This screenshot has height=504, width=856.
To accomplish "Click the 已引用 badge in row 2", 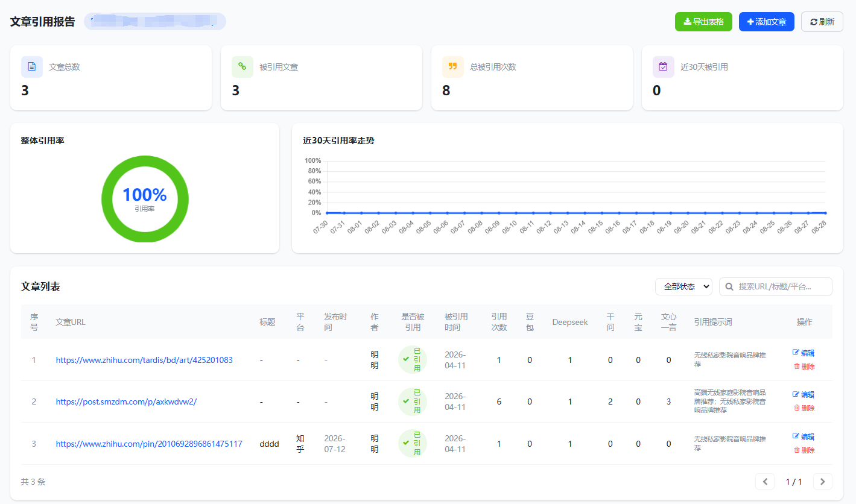I will (413, 402).
